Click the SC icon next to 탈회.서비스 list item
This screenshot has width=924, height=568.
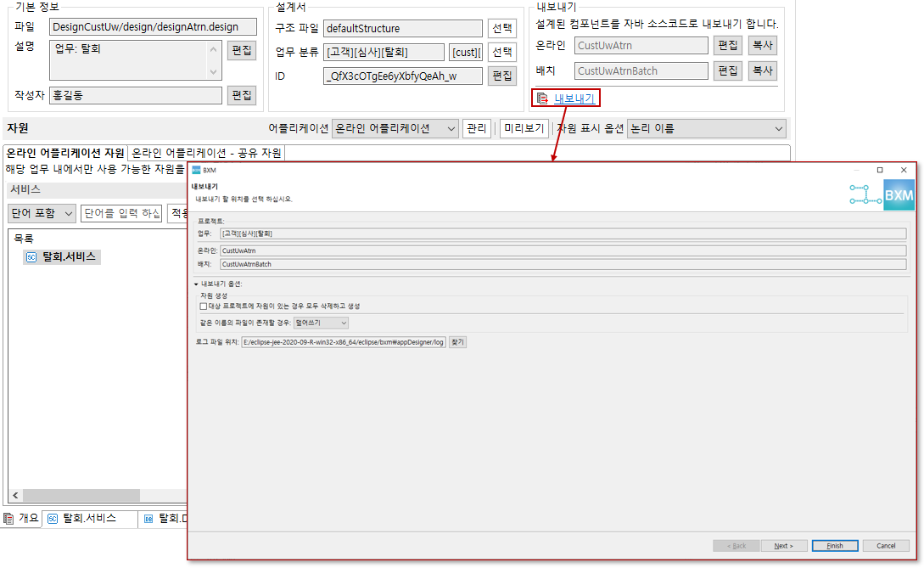click(x=31, y=257)
